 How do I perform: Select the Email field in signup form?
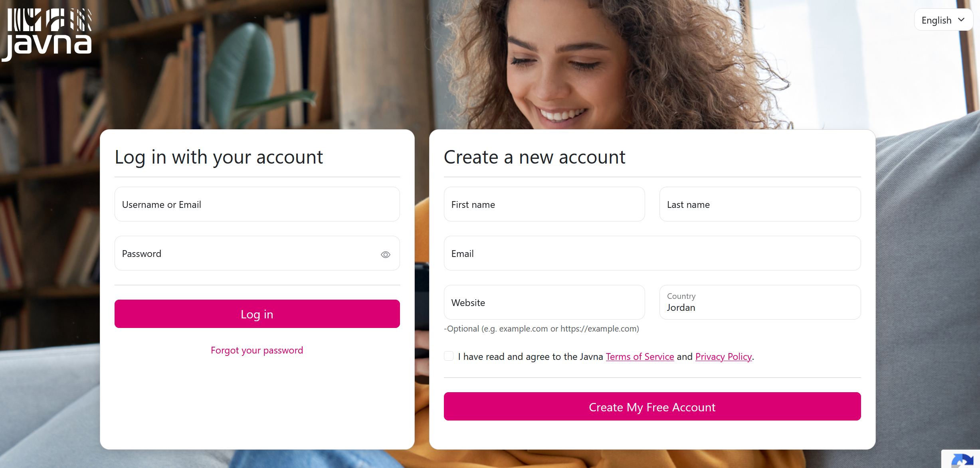click(x=652, y=253)
